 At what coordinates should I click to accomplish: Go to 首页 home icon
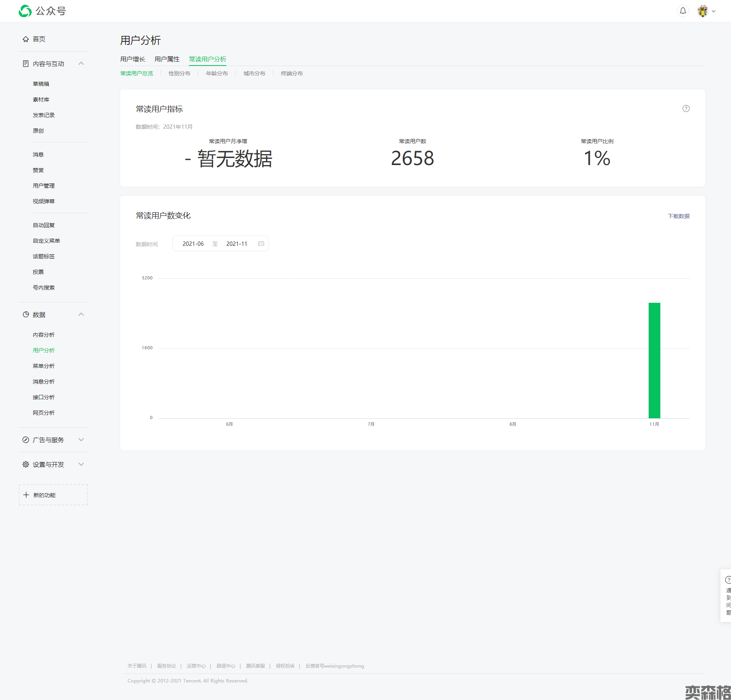click(x=26, y=39)
